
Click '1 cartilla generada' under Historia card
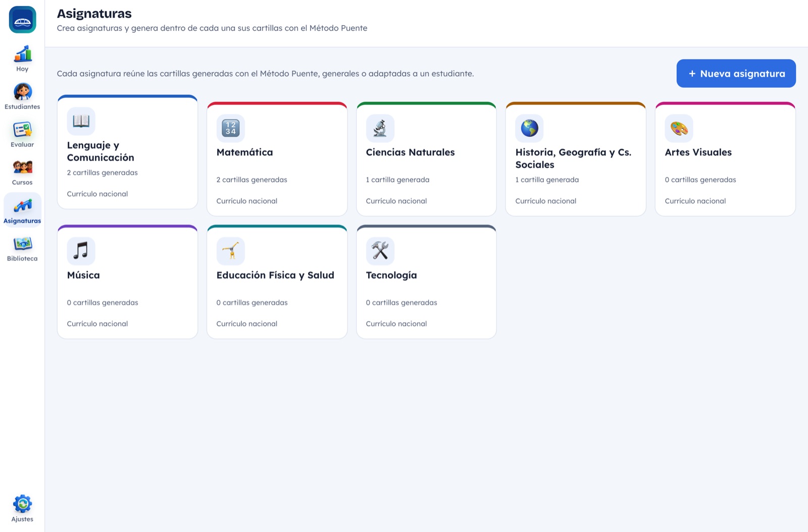click(x=547, y=180)
